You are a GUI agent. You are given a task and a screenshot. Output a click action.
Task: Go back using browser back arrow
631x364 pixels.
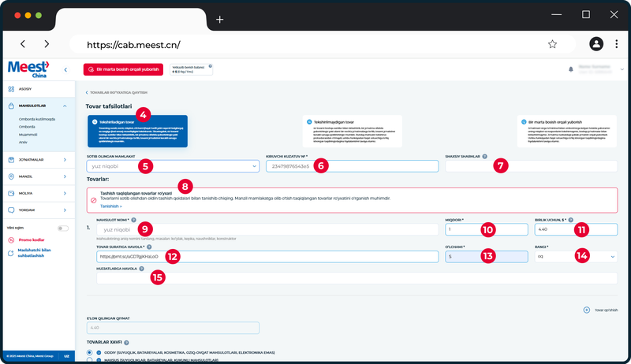click(23, 44)
